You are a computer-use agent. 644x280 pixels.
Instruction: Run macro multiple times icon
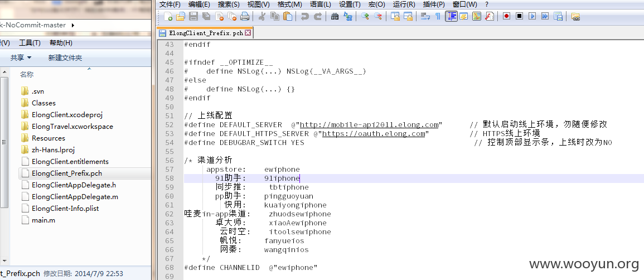[x=545, y=16]
